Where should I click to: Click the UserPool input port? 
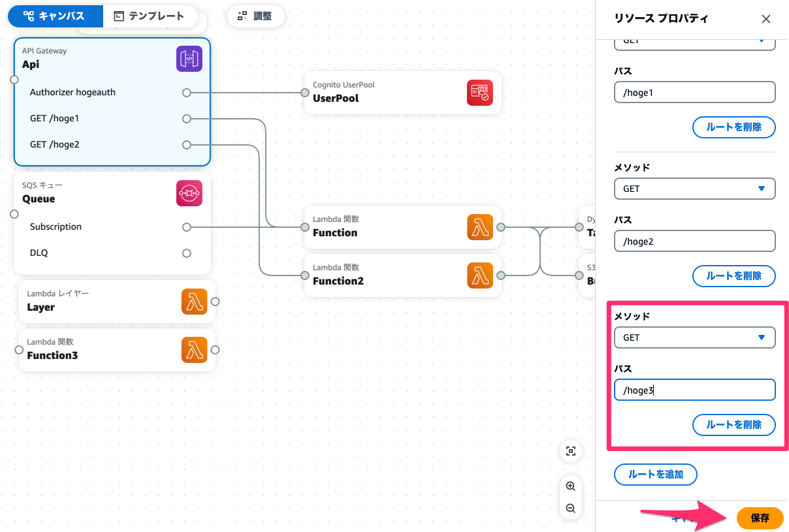[x=304, y=93]
